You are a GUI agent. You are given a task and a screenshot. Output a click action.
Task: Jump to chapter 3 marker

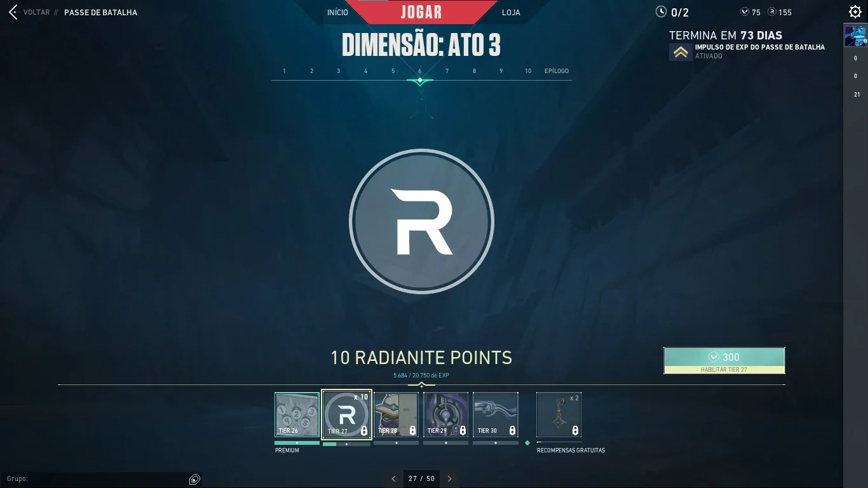(x=339, y=71)
